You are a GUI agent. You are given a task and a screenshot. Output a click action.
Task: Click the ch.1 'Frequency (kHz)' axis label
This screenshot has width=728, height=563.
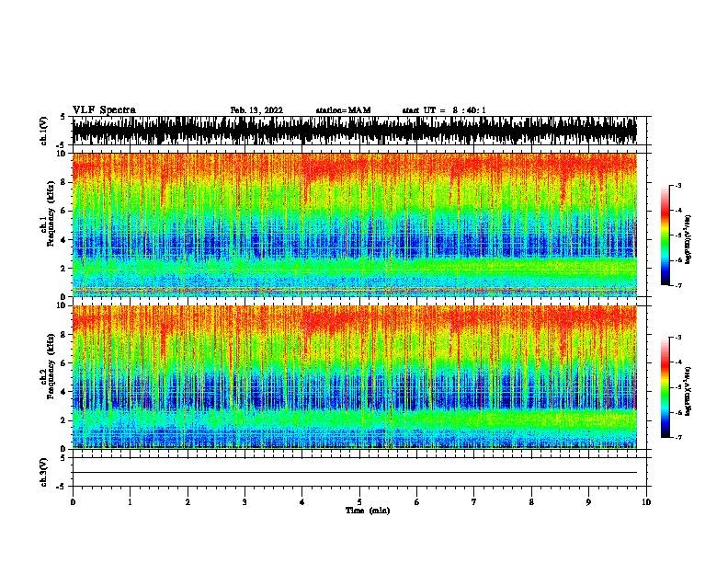[x=51, y=213]
